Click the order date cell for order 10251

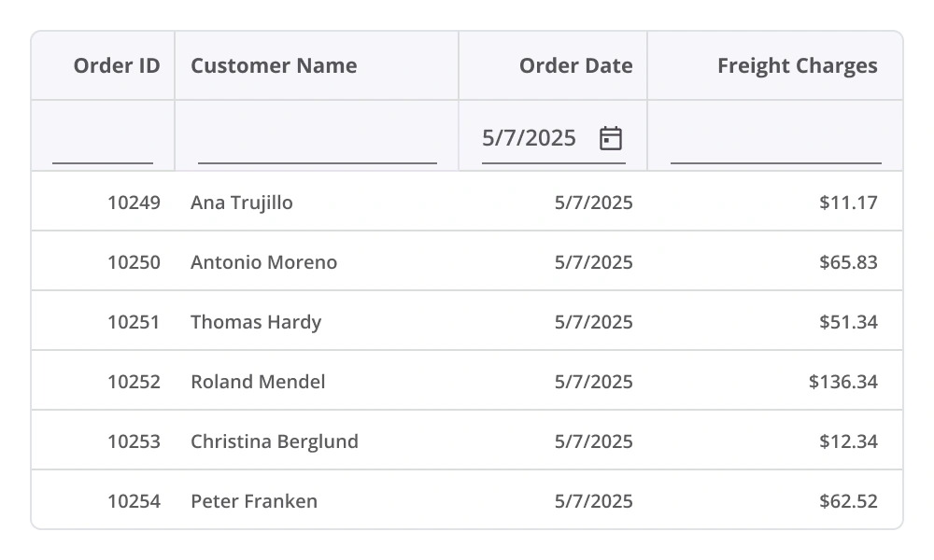[593, 322]
